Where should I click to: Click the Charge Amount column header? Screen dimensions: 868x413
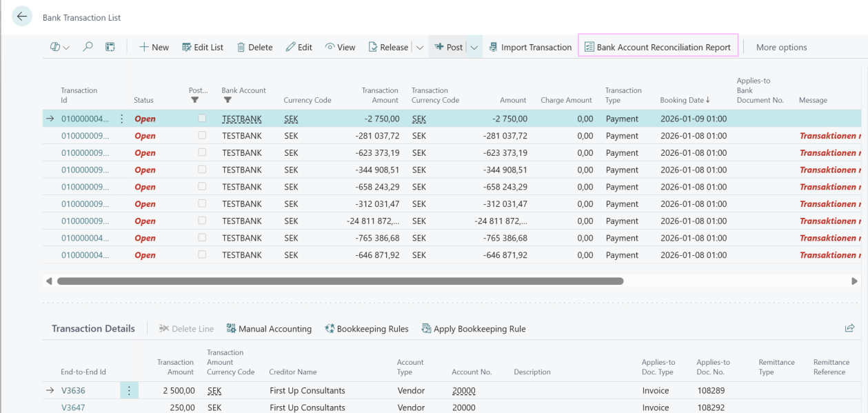(566, 100)
